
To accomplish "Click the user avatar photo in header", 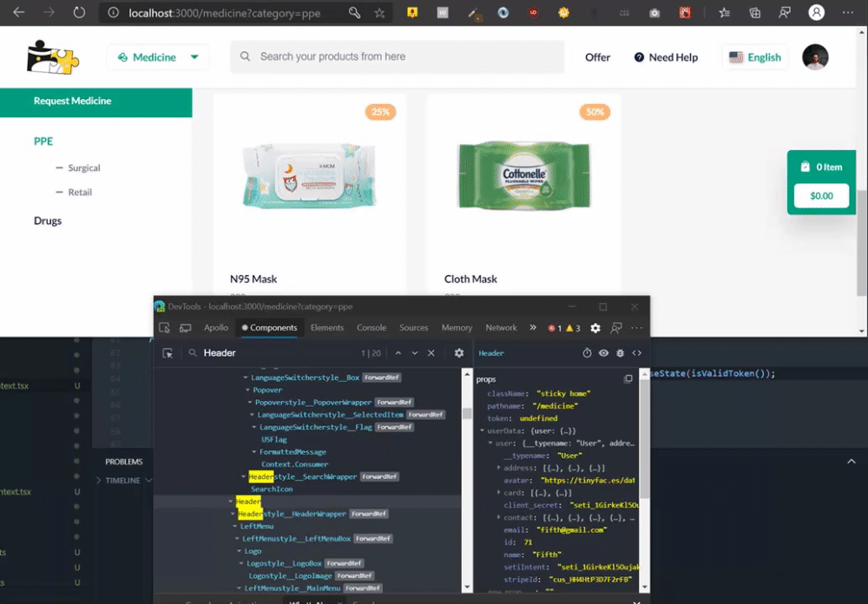I will coord(815,57).
